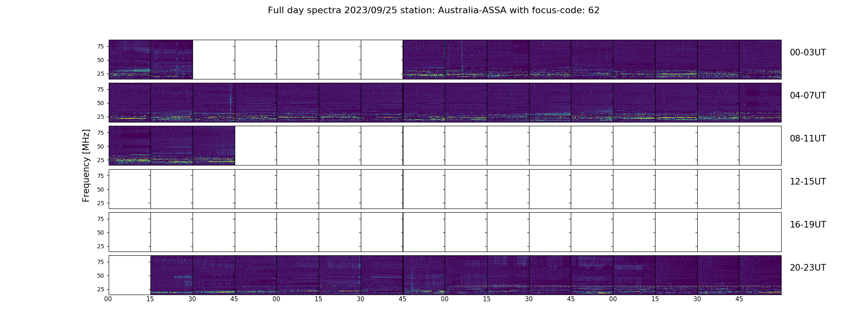Viewport: 868px width, 331px height.
Task: Select the 'Frequency [MHz]' y-axis label
Action: (x=86, y=165)
